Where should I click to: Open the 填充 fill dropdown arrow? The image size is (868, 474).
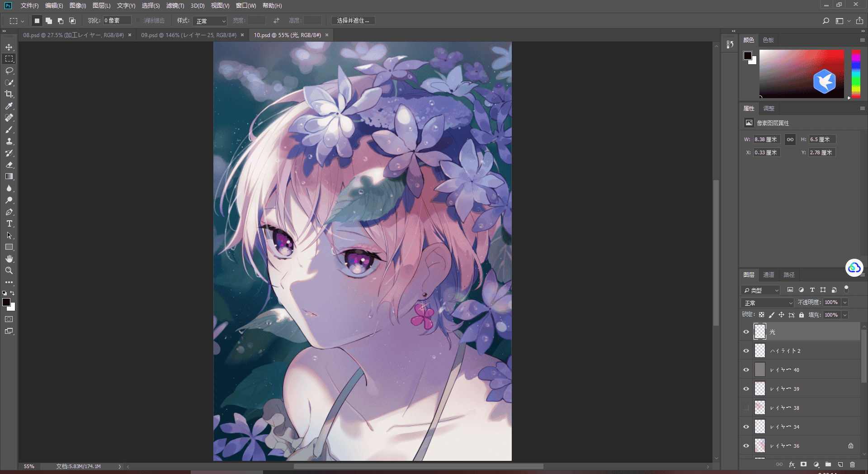click(844, 315)
